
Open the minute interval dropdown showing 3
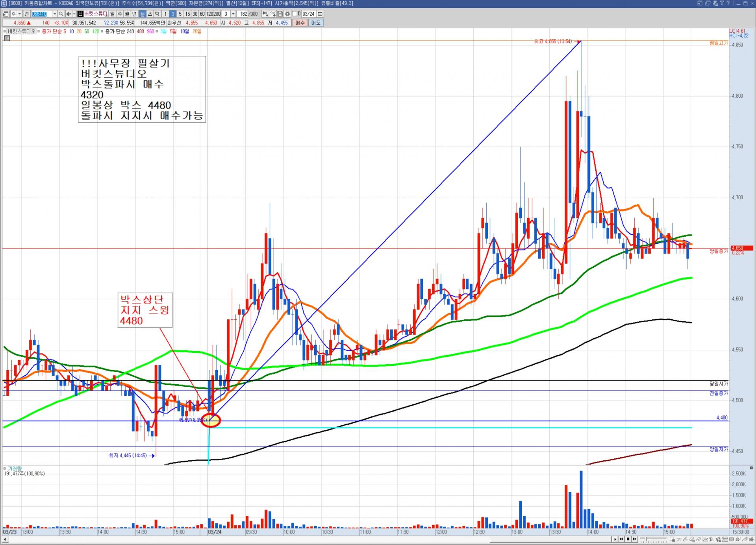tap(233, 14)
